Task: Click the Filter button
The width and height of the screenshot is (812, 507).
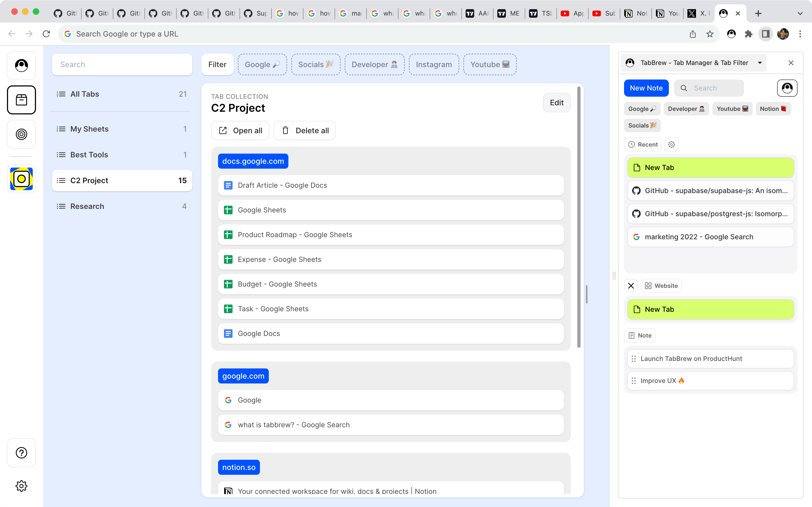Action: pyautogui.click(x=217, y=64)
